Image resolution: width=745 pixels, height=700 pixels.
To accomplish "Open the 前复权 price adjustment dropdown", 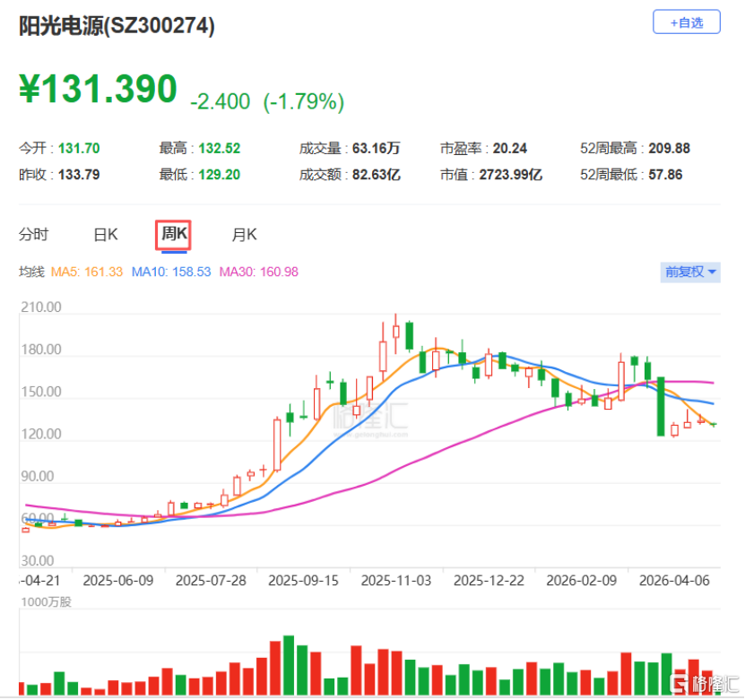I will point(690,272).
